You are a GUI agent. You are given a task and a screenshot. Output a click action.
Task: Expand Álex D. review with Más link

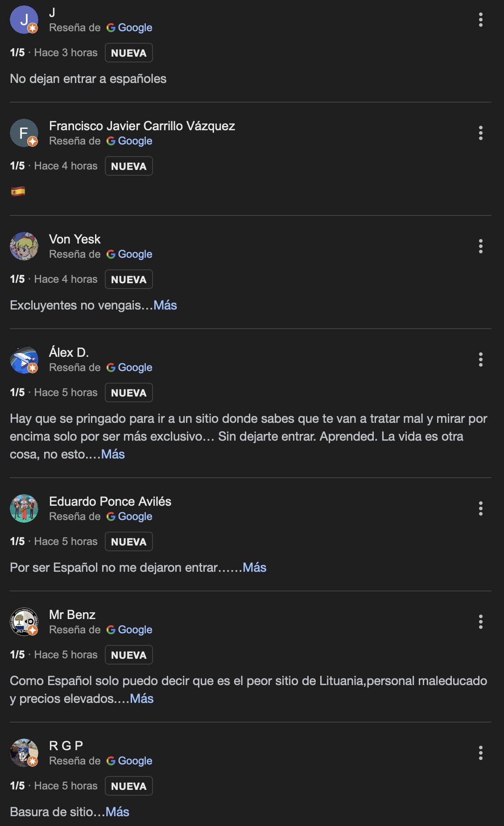[113, 454]
